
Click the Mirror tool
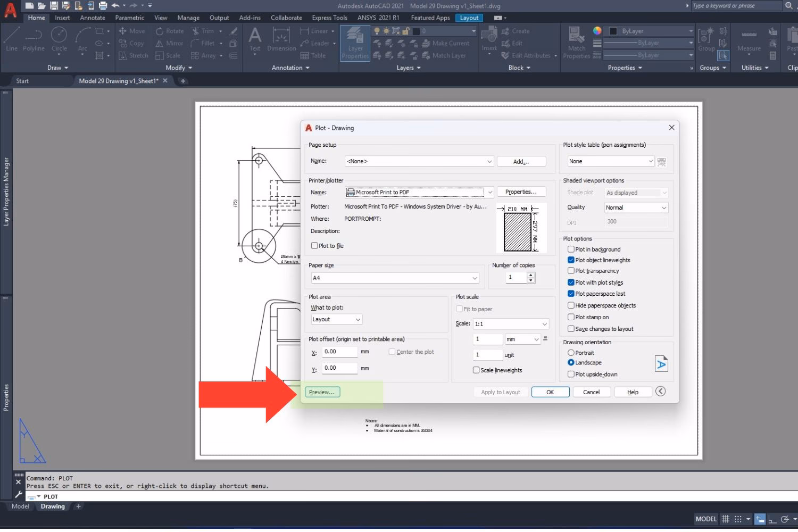169,43
